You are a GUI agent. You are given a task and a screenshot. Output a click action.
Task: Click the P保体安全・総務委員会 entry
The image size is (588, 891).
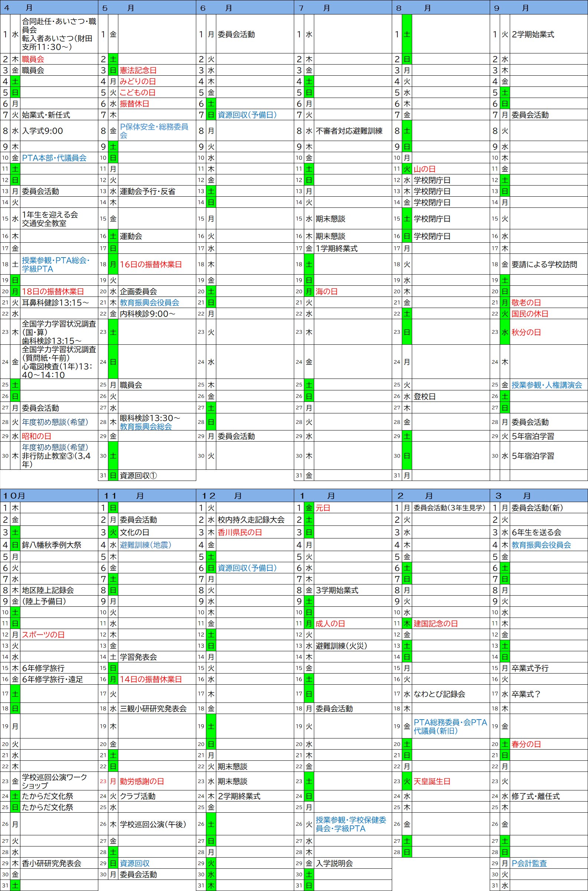pos(154,131)
